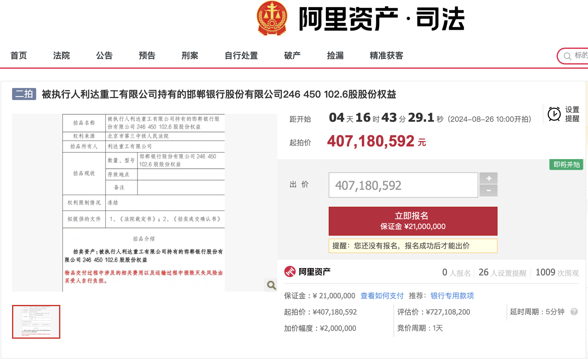Click the search box in header
588x364 pixels.
(x=573, y=56)
